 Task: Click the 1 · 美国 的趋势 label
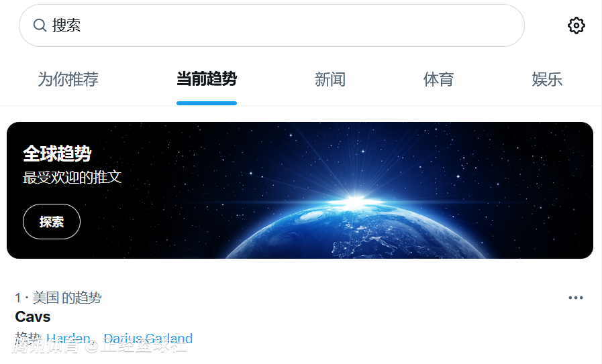pos(58,298)
